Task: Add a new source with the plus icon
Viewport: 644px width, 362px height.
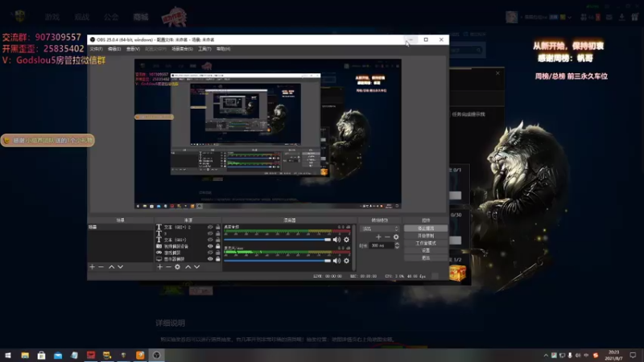Action: click(159, 267)
